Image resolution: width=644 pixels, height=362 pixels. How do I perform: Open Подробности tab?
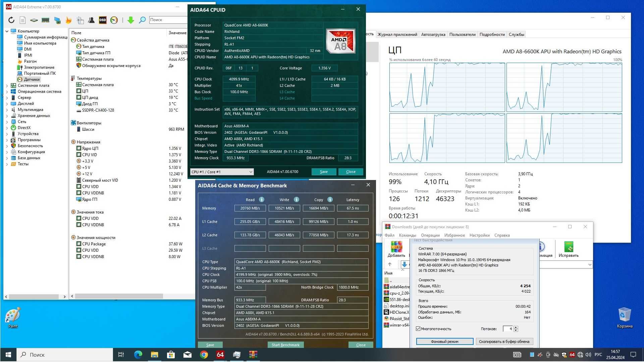pyautogui.click(x=492, y=35)
